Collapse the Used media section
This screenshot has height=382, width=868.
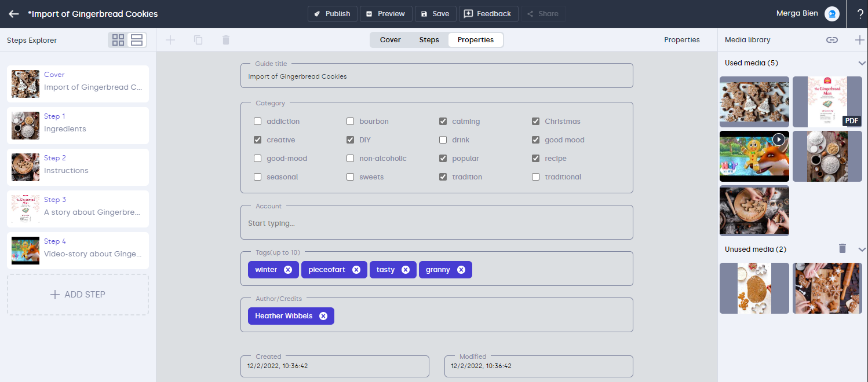[x=862, y=63]
